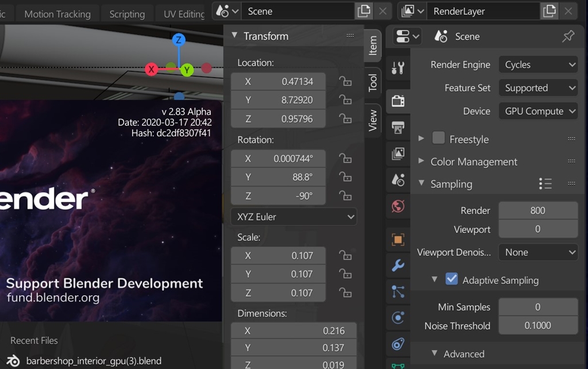
Task: Open the scene browse icon dropdown
Action: 227,11
